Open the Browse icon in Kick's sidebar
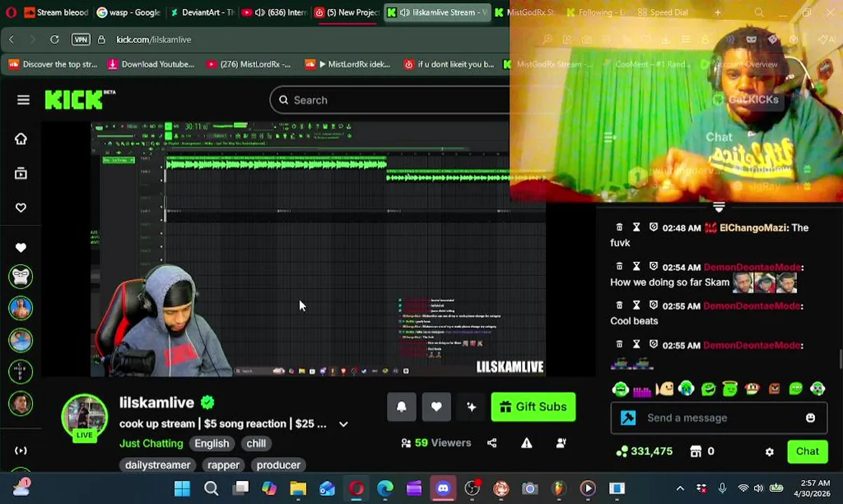This screenshot has width=843, height=504. pyautogui.click(x=20, y=173)
